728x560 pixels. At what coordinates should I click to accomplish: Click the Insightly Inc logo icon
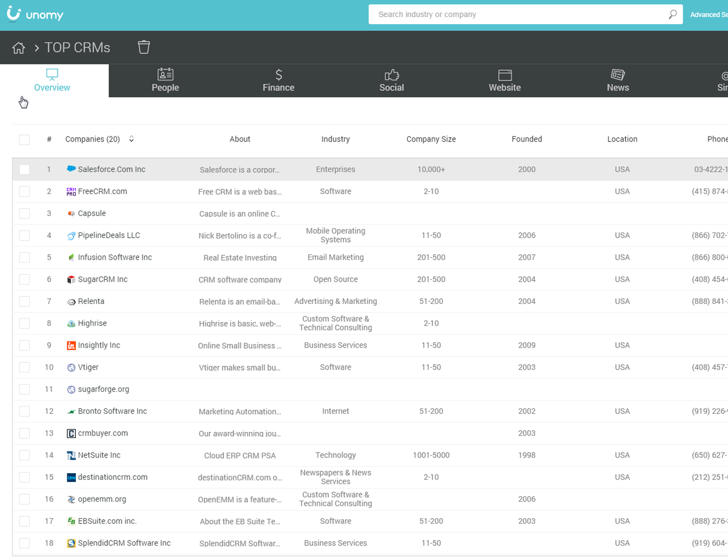point(72,345)
